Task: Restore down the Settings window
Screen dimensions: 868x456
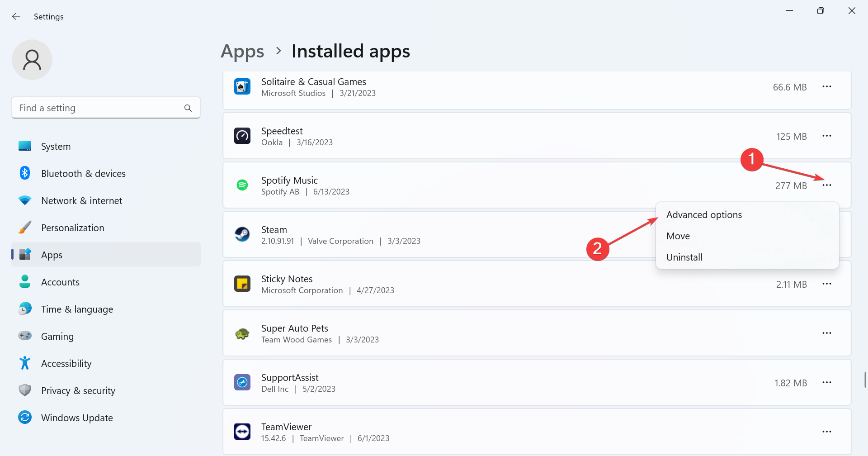Action: tap(821, 11)
